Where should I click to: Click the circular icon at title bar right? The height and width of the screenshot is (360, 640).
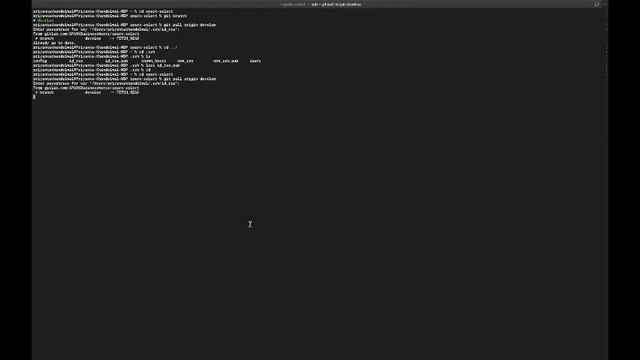(x=597, y=4)
